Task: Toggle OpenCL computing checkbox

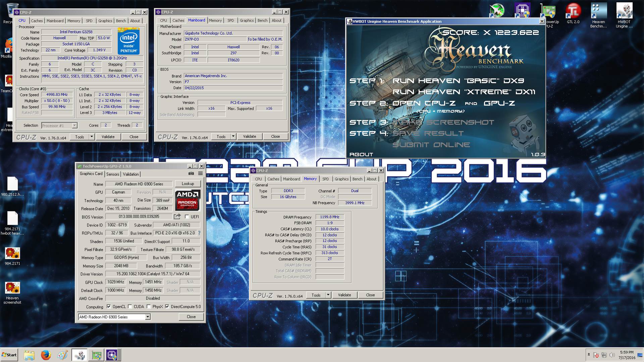Action: click(x=109, y=306)
